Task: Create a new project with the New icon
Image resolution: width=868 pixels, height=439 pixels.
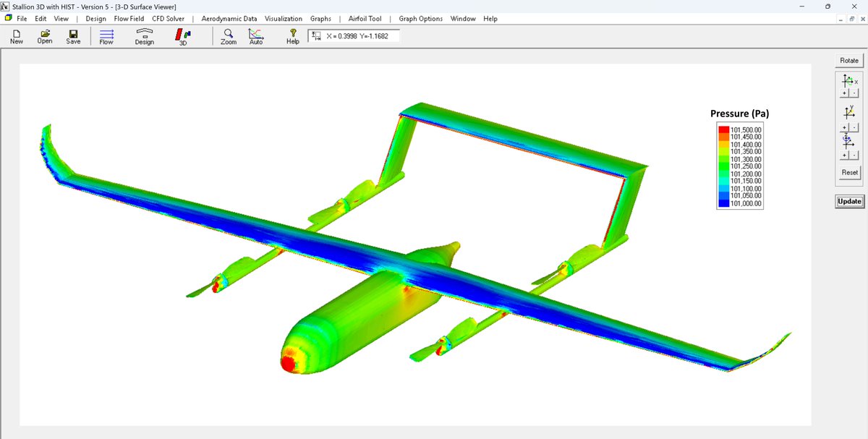Action: 15,35
